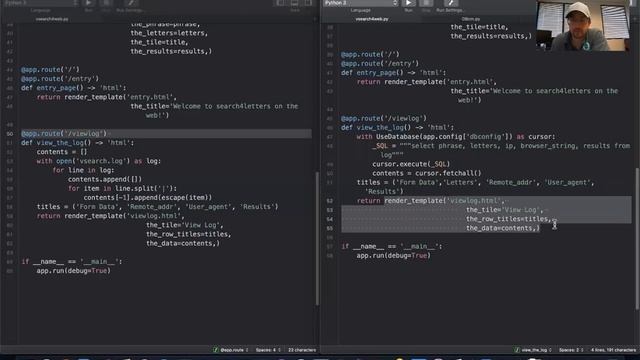
Task: Click "if __name__ == '__main__':" in left window
Action: click(x=71, y=261)
